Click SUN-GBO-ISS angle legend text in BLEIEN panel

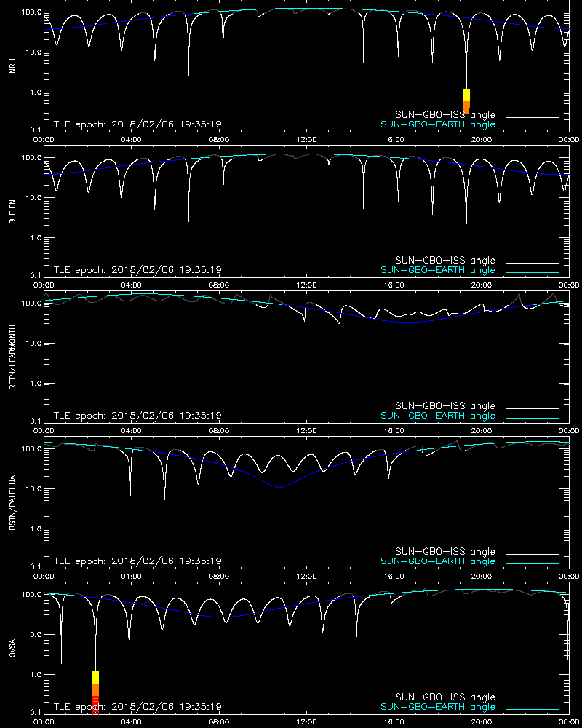445,261
